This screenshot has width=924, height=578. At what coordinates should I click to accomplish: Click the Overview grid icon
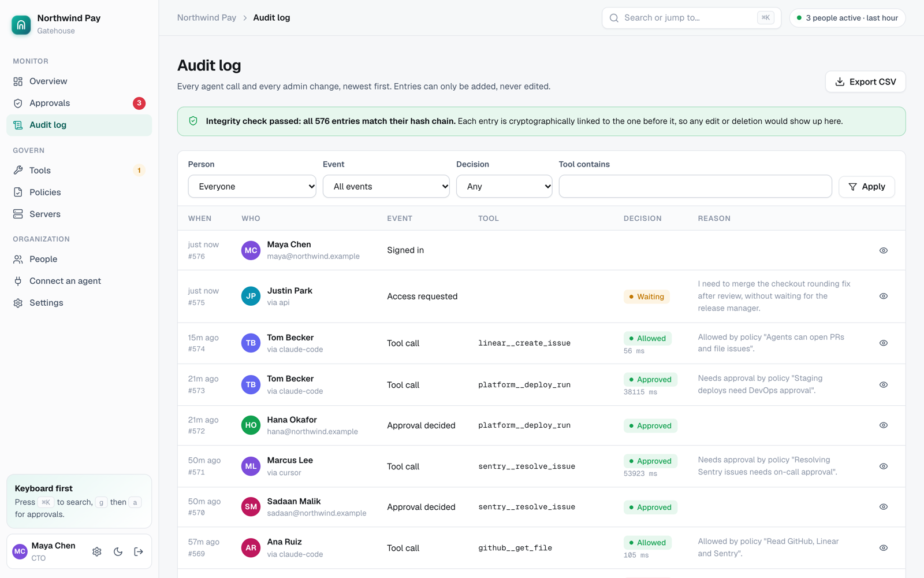tap(18, 81)
